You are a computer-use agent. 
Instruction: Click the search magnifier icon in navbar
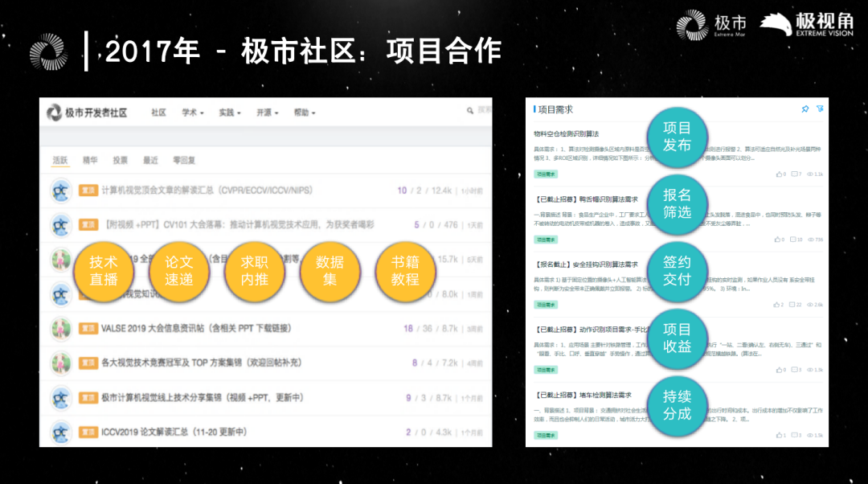click(470, 111)
